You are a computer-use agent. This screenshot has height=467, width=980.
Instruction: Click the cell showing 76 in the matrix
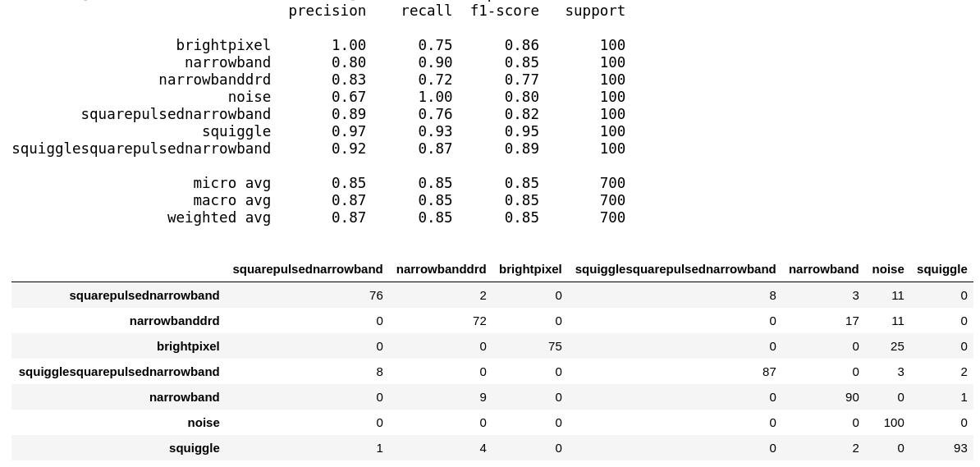click(376, 295)
